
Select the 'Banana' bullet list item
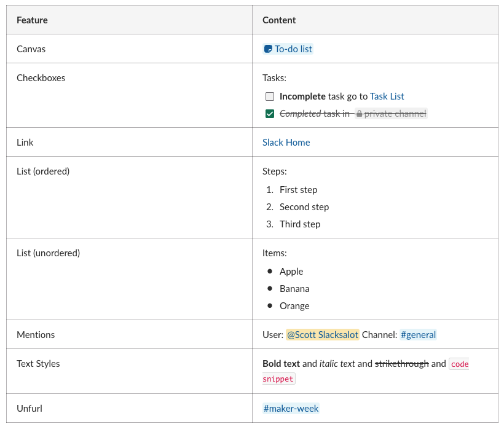click(294, 289)
